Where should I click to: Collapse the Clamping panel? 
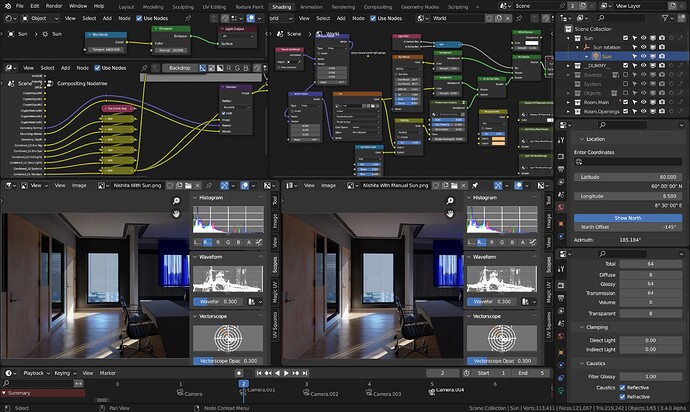582,327
